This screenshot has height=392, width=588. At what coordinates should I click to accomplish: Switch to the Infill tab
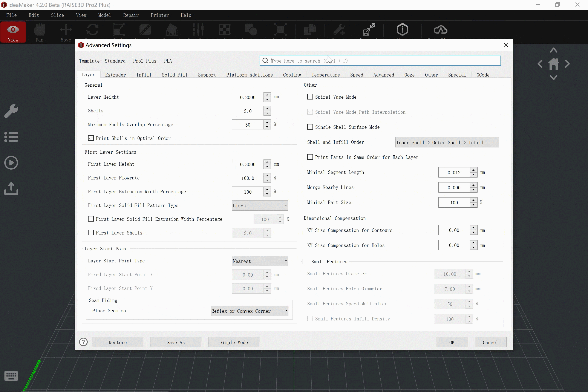click(x=144, y=75)
